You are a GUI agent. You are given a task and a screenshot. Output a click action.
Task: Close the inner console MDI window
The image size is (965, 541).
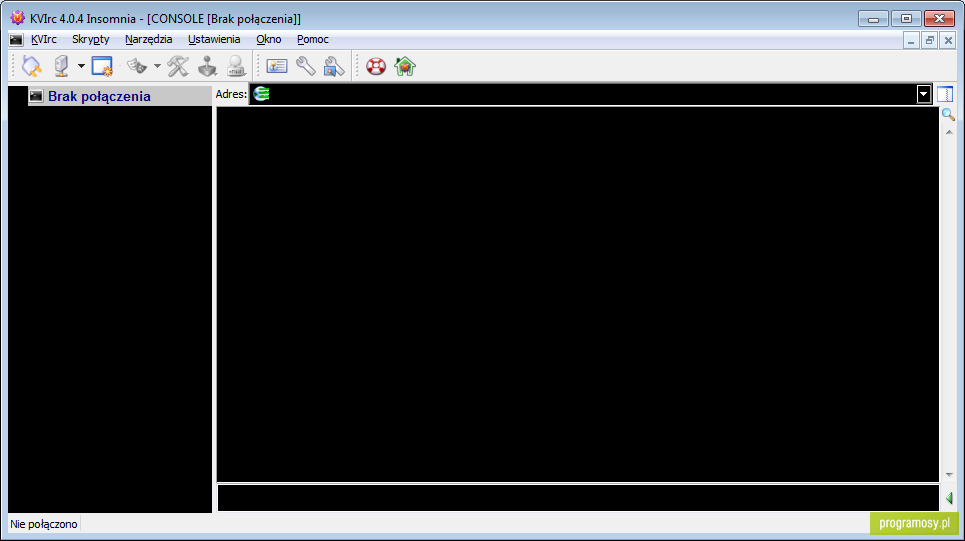[x=948, y=41]
